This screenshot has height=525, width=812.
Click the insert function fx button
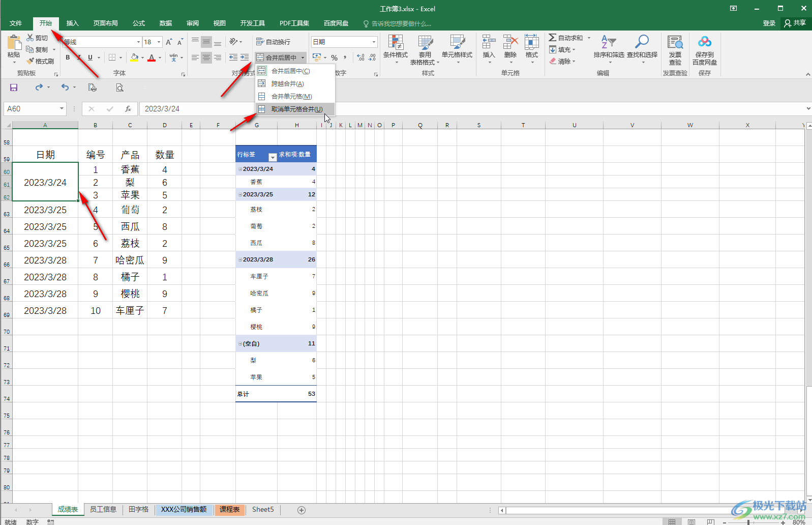[x=128, y=109]
